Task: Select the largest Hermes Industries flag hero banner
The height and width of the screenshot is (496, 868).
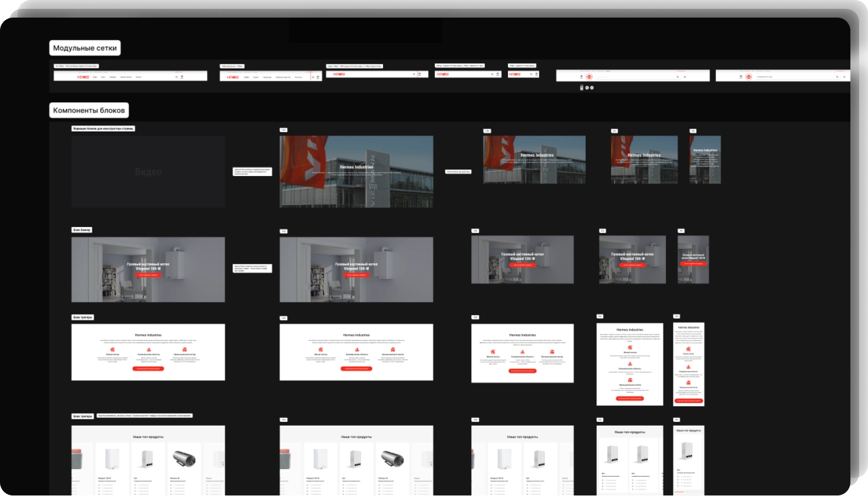Action: (356, 172)
